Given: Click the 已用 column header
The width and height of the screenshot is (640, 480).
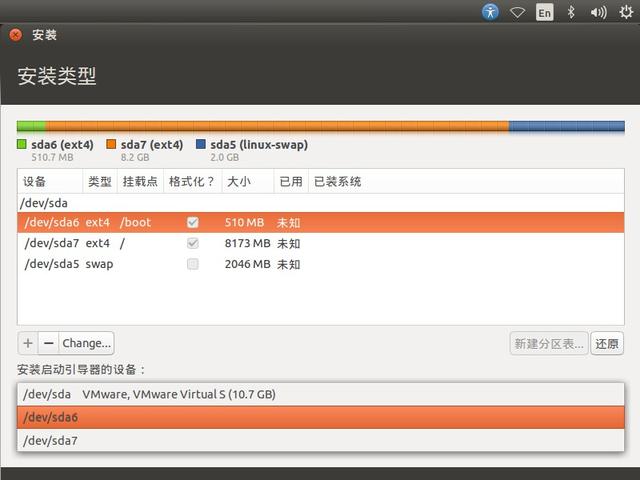Looking at the screenshot, I should pyautogui.click(x=291, y=181).
